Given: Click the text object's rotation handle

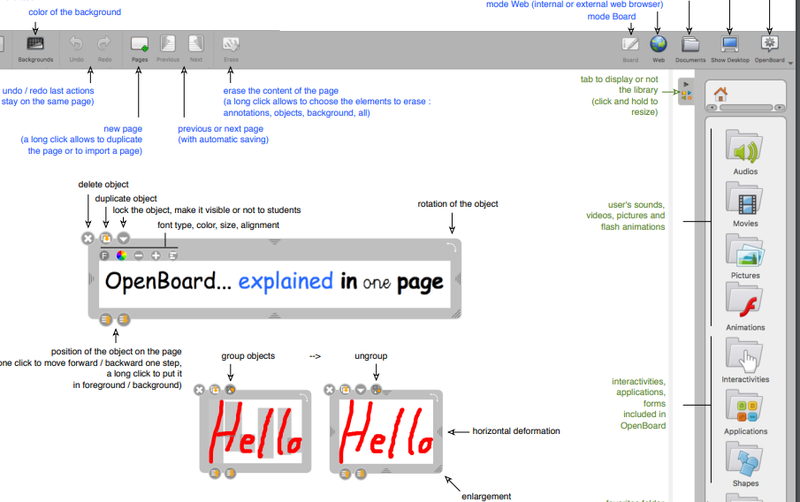Looking at the screenshot, I should click(x=452, y=247).
